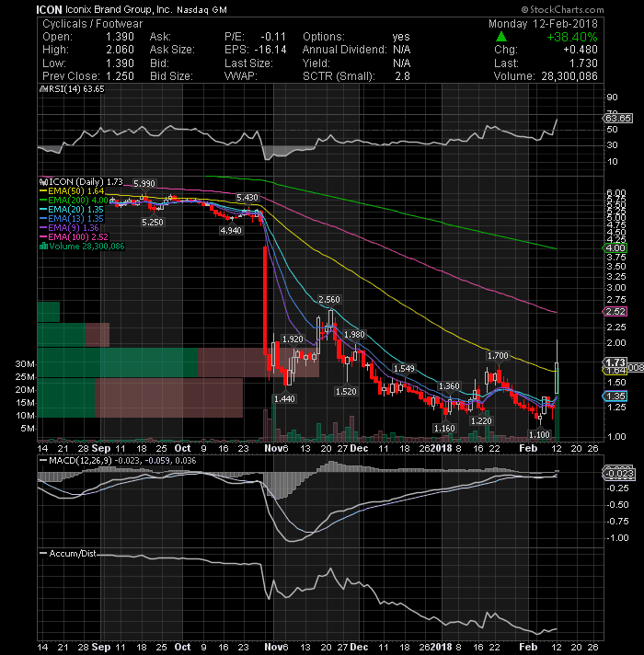Image resolution: width=644 pixels, height=655 pixels.
Task: Click the 1.73 last price axis tag
Action: (x=615, y=362)
